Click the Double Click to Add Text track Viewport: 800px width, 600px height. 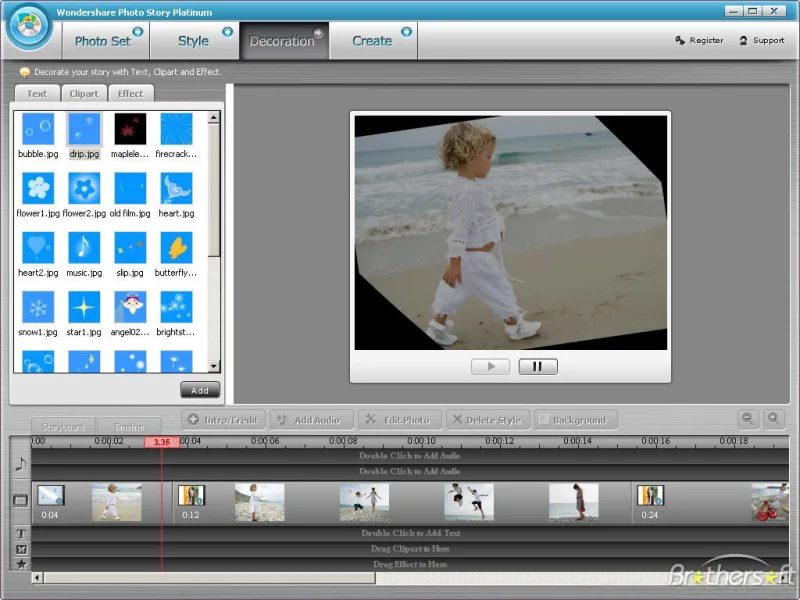(x=410, y=533)
